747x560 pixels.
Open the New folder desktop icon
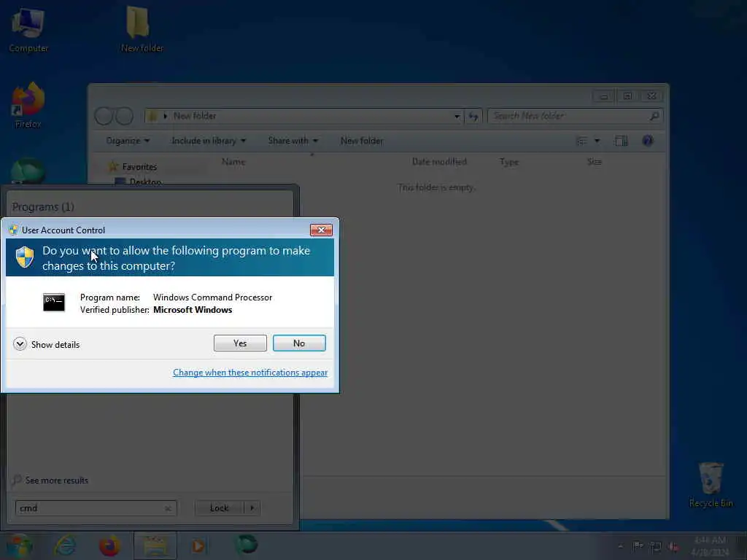coord(142,28)
